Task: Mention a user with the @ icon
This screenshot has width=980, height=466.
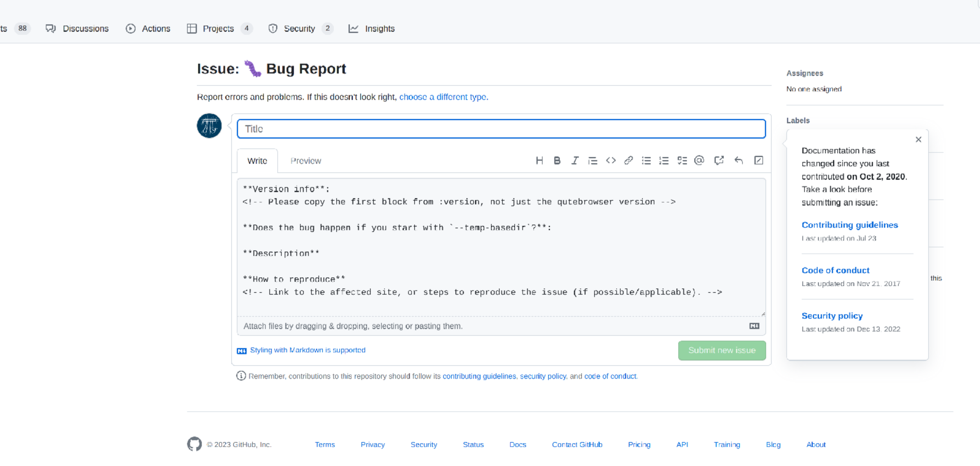Action: tap(699, 160)
